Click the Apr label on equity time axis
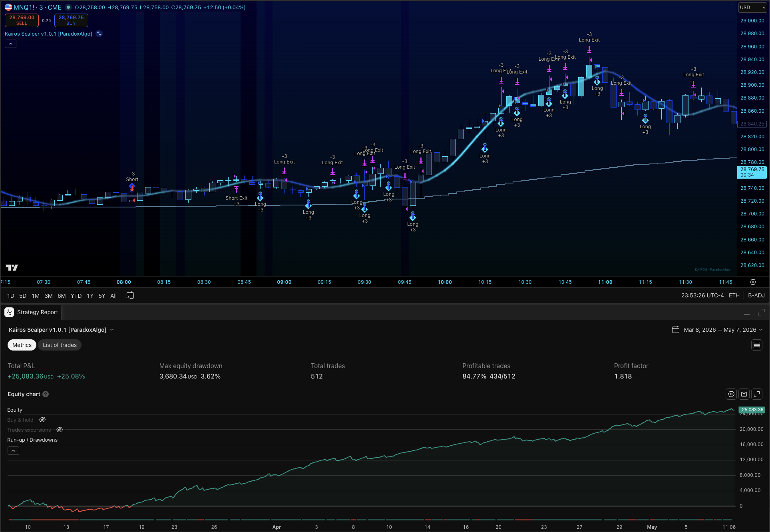 coord(277,527)
